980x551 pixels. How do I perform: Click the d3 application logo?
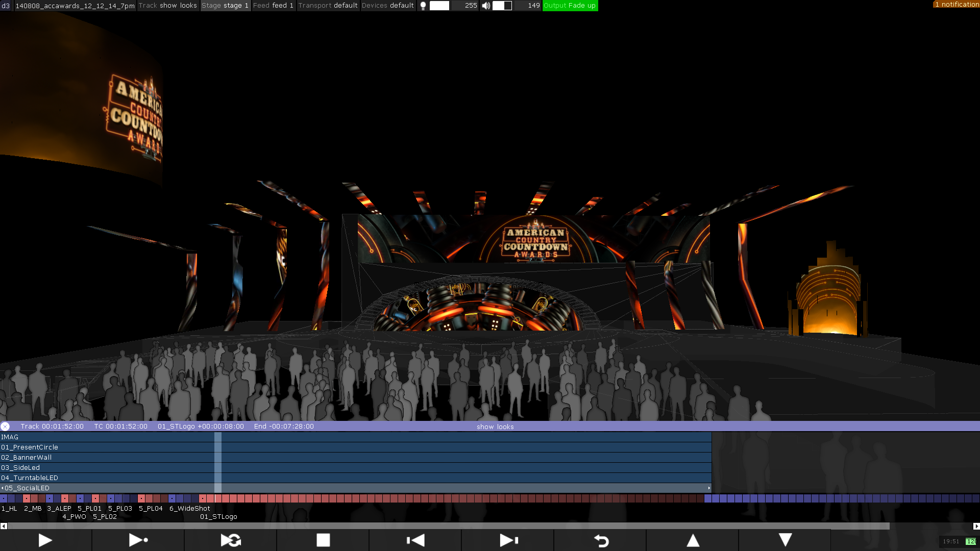pyautogui.click(x=6, y=6)
